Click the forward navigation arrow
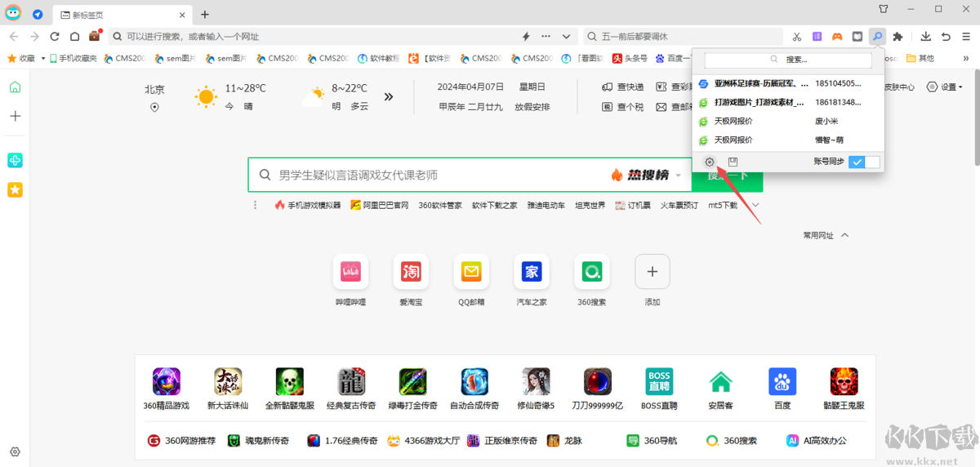 pyautogui.click(x=34, y=36)
